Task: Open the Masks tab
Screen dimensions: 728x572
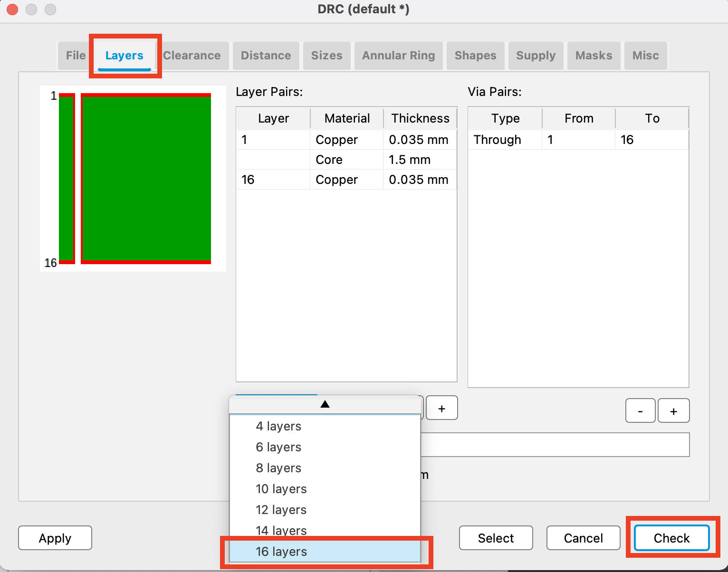Action: click(594, 56)
